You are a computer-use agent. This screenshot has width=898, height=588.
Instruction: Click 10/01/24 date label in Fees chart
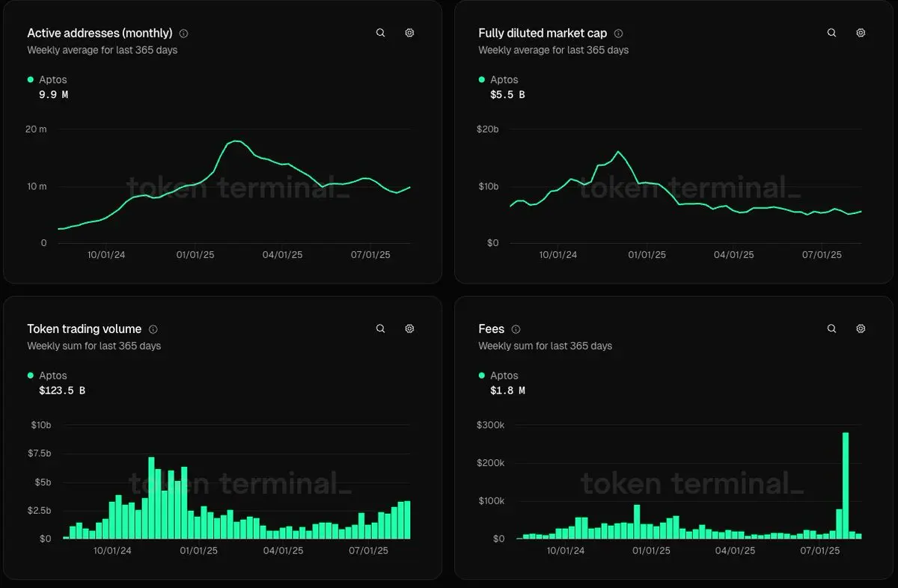565,550
